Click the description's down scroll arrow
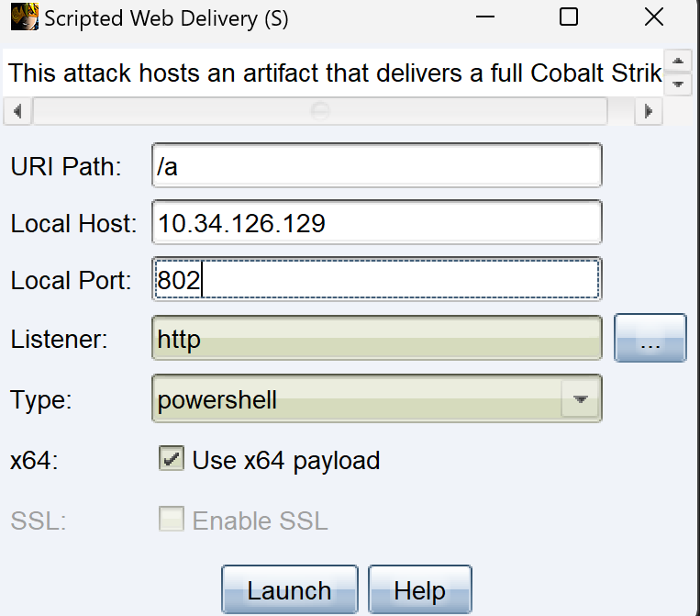The height and width of the screenshot is (616, 700). [678, 84]
